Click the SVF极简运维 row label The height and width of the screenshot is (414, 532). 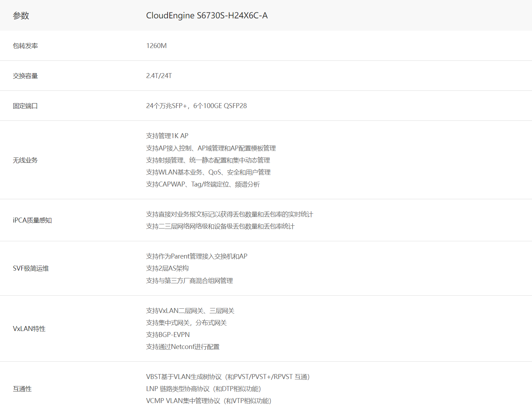(x=31, y=268)
